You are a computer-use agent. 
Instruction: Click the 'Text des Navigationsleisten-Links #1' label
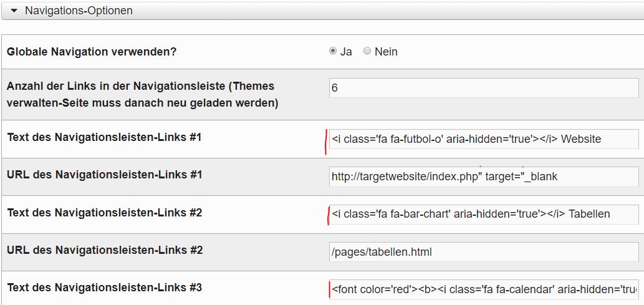104,137
